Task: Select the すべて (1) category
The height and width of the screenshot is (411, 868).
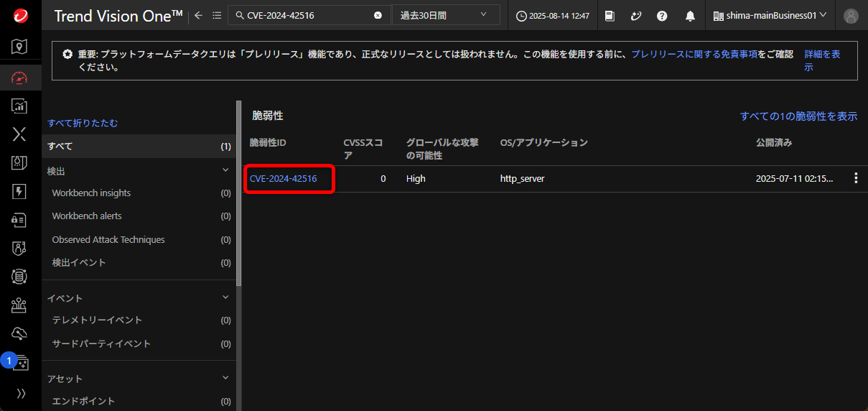Action: tap(139, 146)
